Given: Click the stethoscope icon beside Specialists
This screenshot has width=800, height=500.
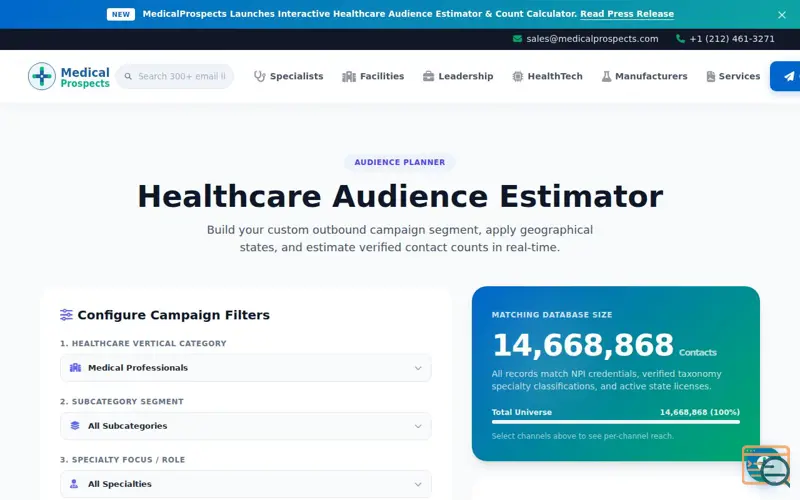Looking at the screenshot, I should [x=260, y=76].
